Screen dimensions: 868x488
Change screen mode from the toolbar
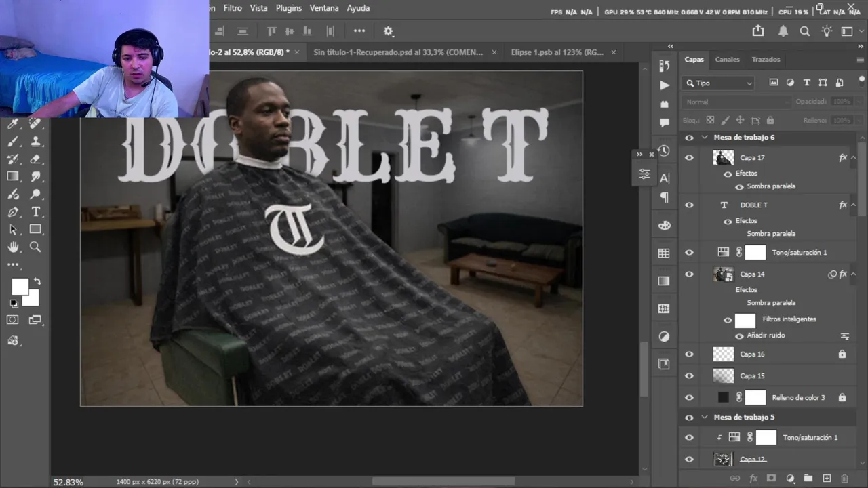tap(35, 320)
